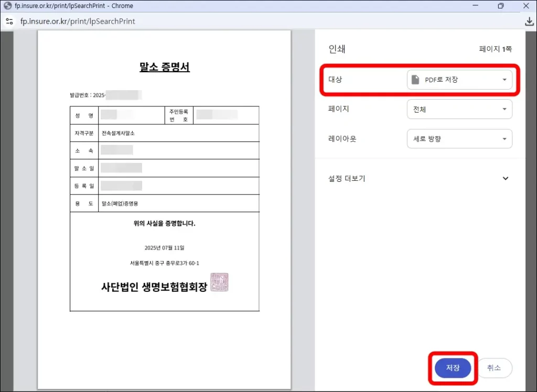Open the 페이지 dropdown showing 전체

pyautogui.click(x=459, y=109)
